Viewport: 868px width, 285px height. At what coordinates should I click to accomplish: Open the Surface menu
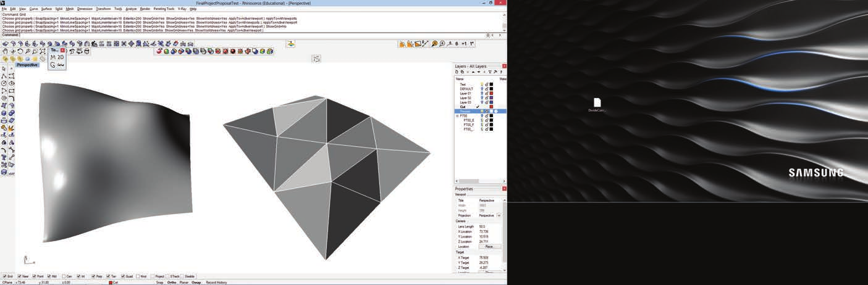(46, 9)
